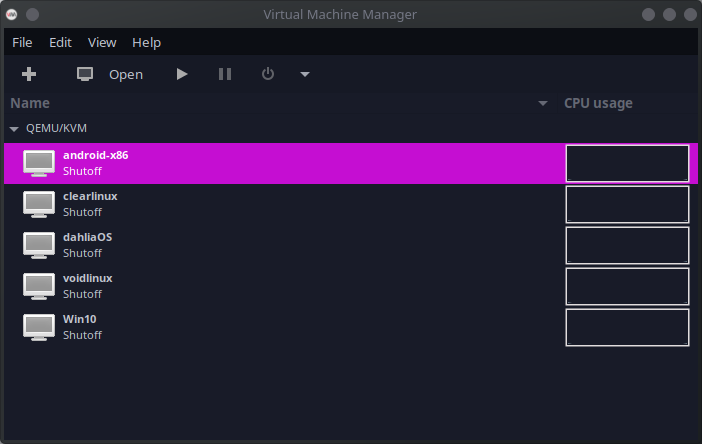
Task: Click the plus icon to create new VM
Action: coord(29,74)
